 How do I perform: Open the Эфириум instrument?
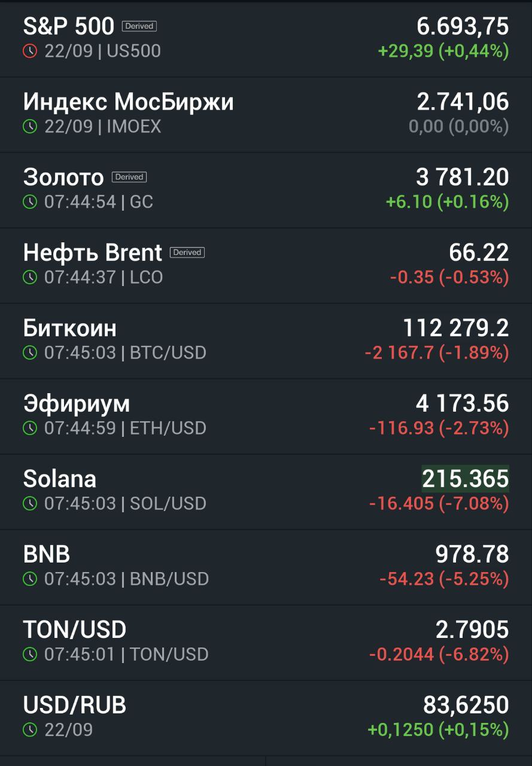[x=266, y=417]
